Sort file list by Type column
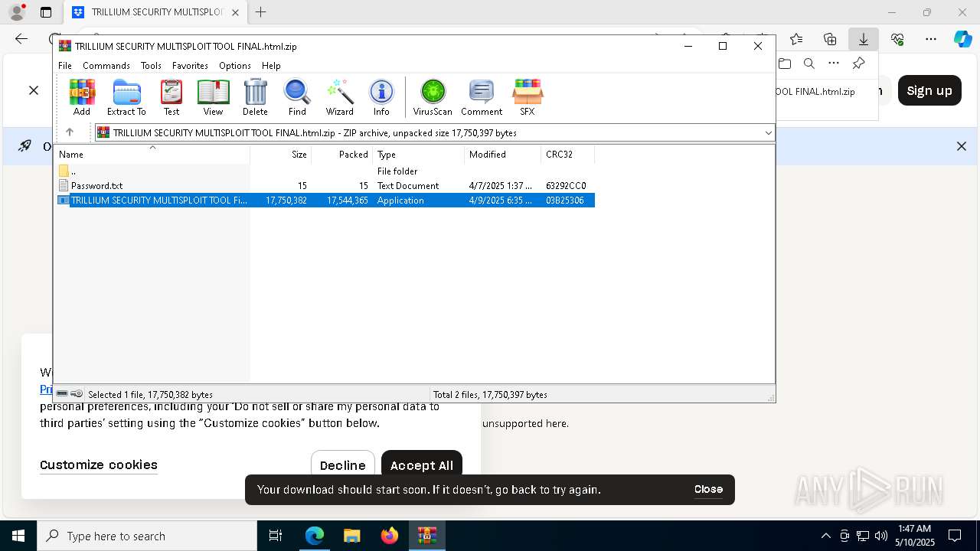980x551 pixels. click(418, 154)
